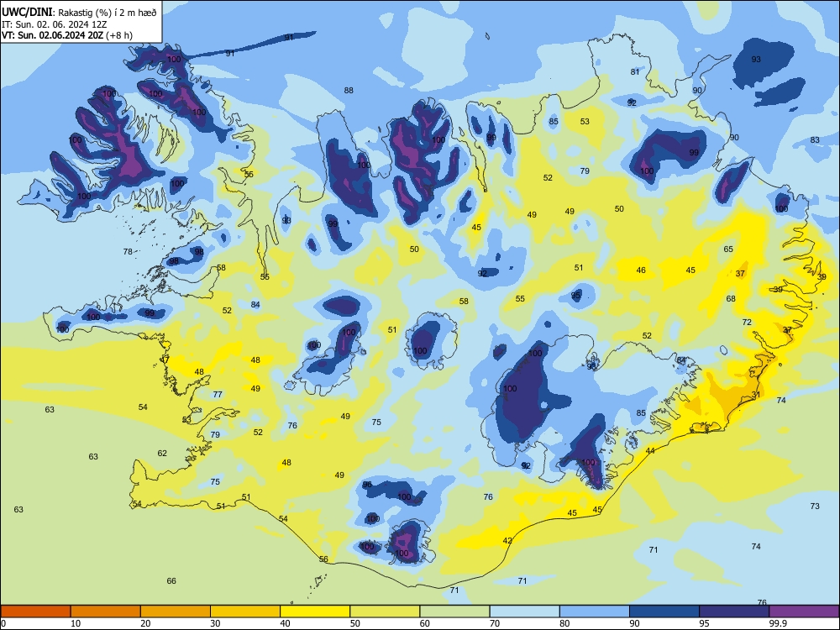Select the "VT: Sun. 02.06.2024 20Z" valid time

click(x=52, y=35)
